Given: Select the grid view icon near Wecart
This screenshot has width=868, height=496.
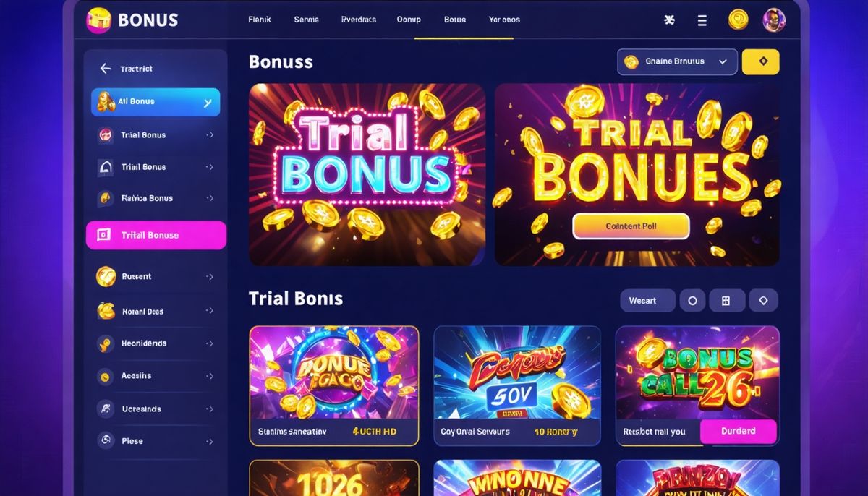Looking at the screenshot, I should pyautogui.click(x=726, y=301).
